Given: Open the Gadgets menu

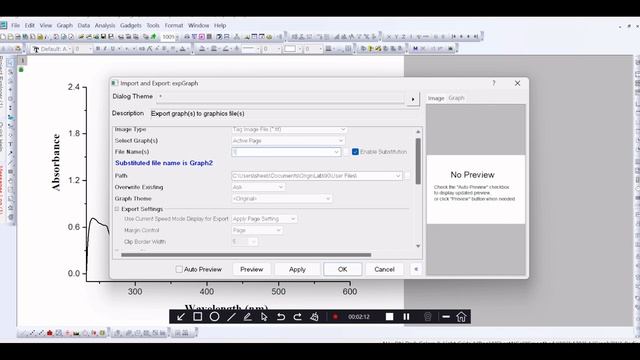Looking at the screenshot, I should tap(131, 25).
